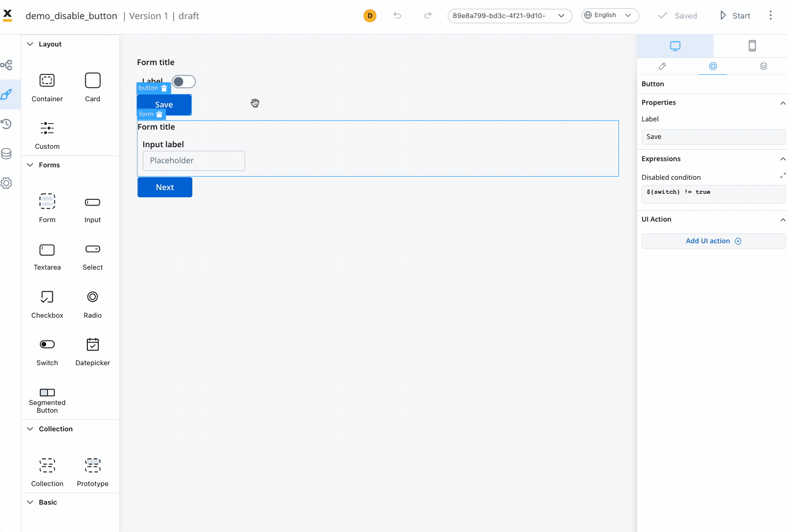Edit the Disabled condition expression field

pyautogui.click(x=713, y=194)
